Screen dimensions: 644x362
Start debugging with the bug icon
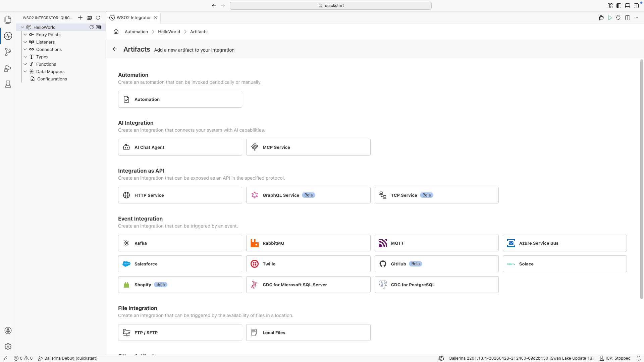(x=619, y=18)
